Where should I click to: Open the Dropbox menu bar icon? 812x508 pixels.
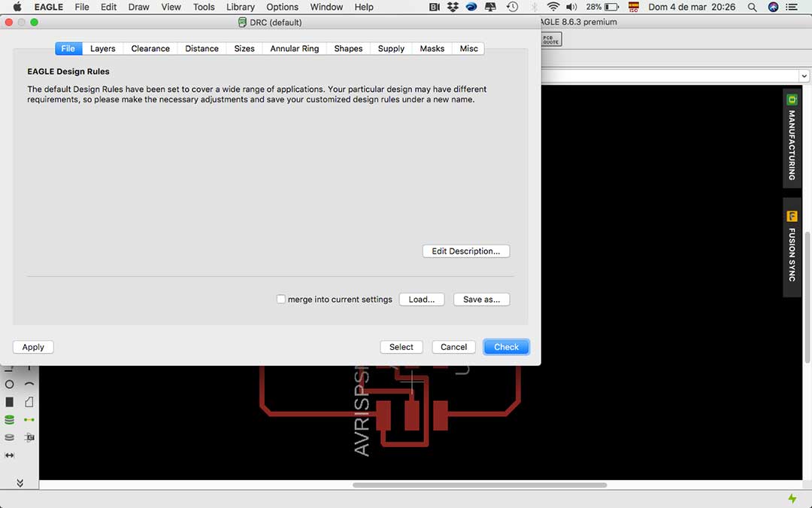[453, 7]
